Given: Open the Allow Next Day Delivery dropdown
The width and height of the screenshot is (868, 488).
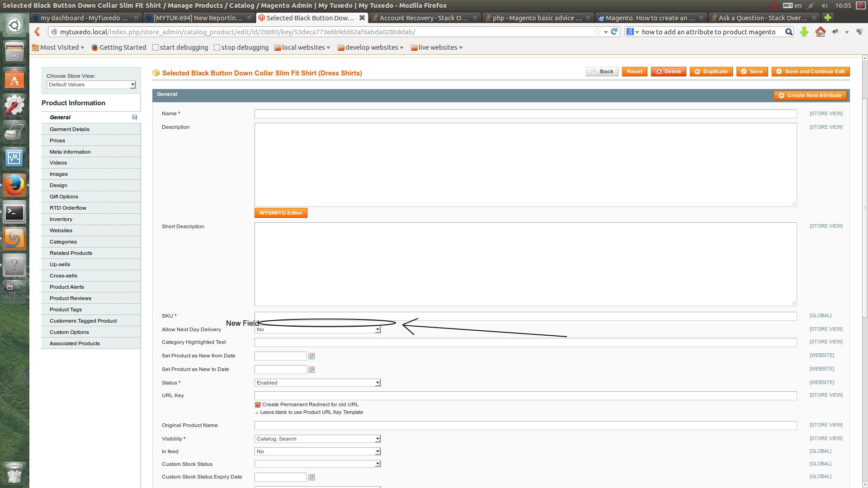Looking at the screenshot, I should (317, 330).
